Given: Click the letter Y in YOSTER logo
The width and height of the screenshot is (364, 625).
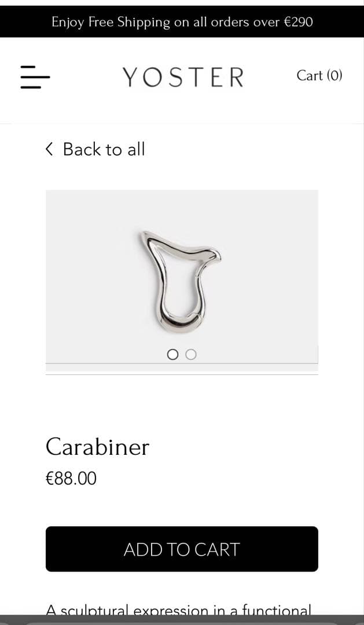Looking at the screenshot, I should [x=130, y=78].
